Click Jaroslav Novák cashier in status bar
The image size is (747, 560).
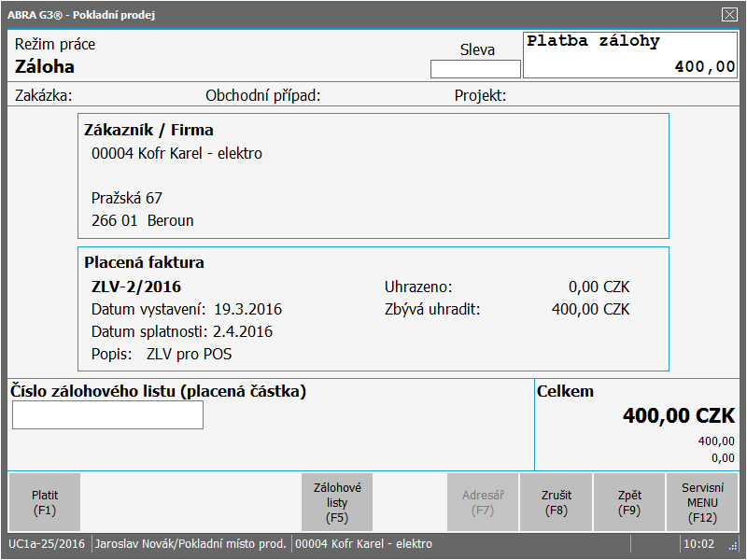tap(190, 543)
